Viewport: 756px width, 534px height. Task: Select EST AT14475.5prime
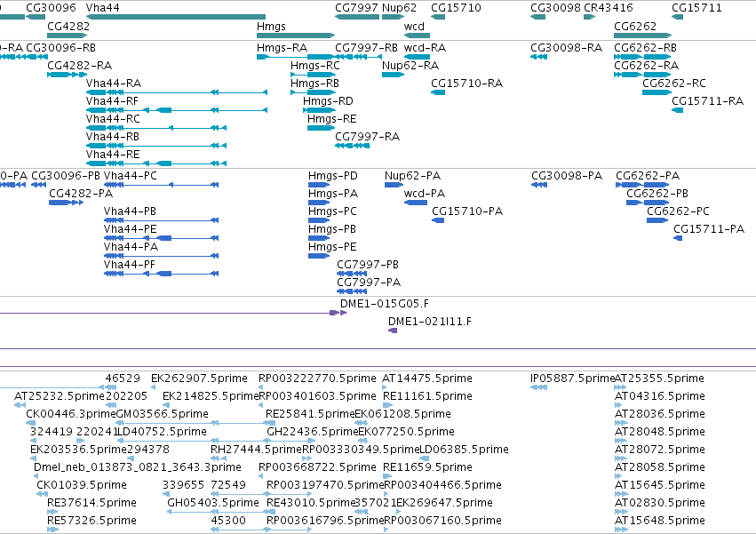coord(427,379)
